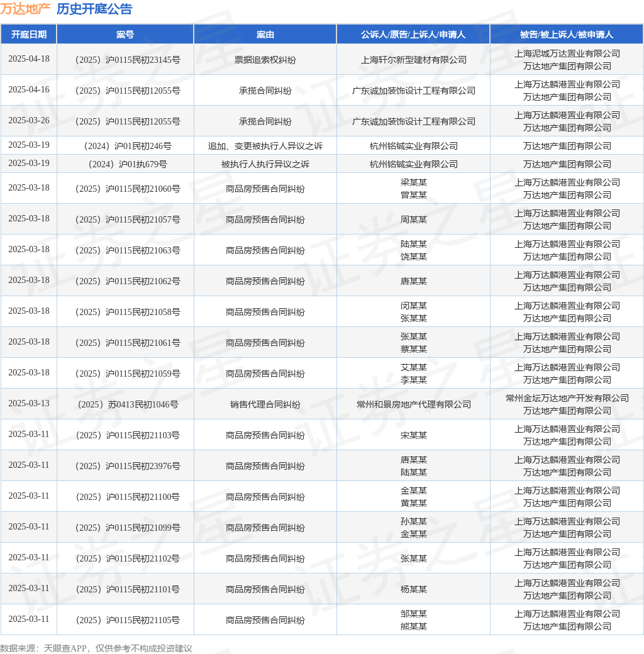The width and height of the screenshot is (644, 654).
Task: Click case number (2024)沪01执679号
Action: coord(128,164)
